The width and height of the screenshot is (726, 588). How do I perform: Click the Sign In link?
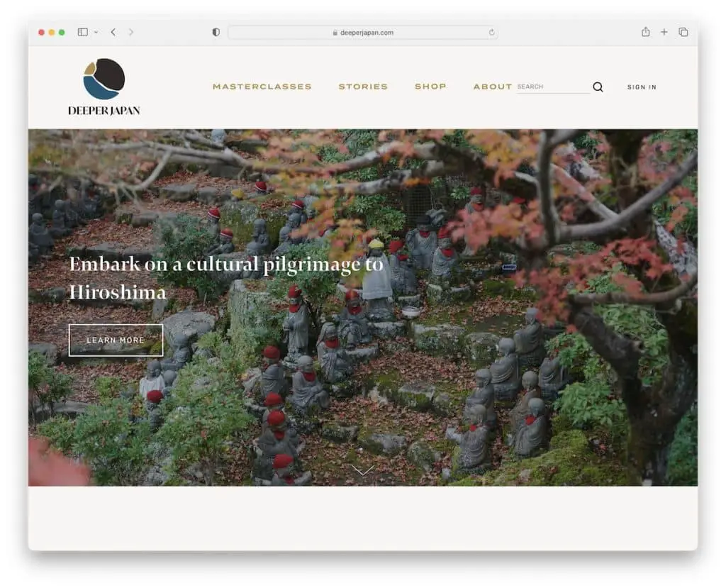pos(642,87)
